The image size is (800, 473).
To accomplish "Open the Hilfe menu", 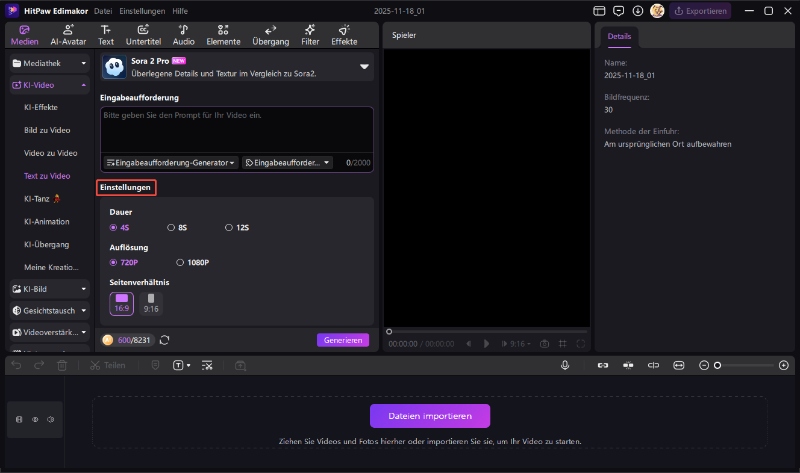I will pos(180,11).
